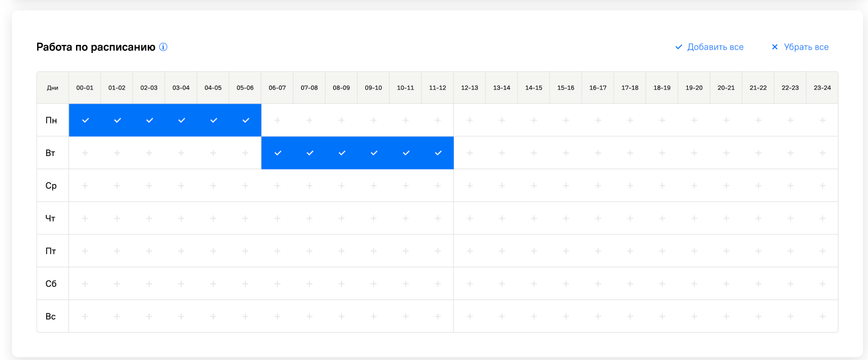Enable Saturday 21-22 time slot
868x360 pixels.
click(x=758, y=284)
